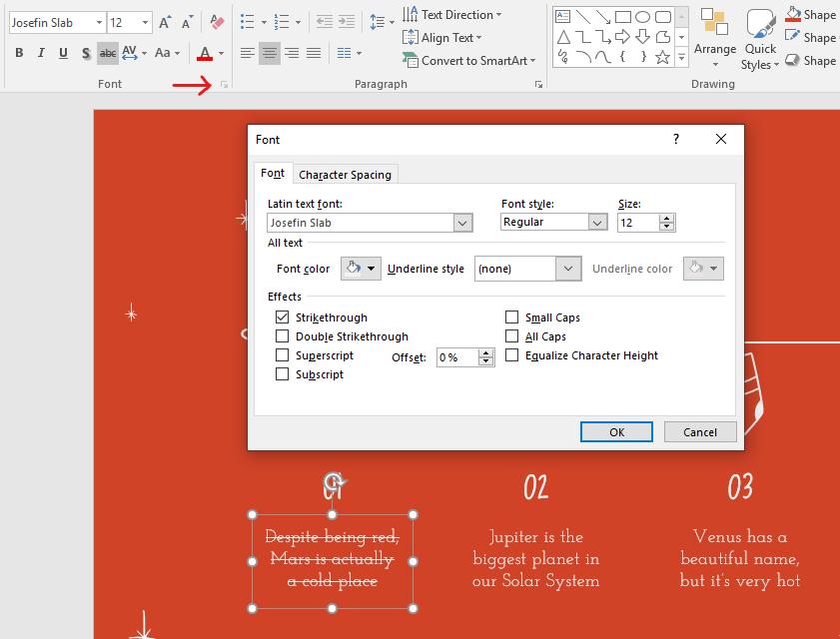Open the Font style dropdown
Viewport: 840px width, 639px height.
click(x=597, y=223)
